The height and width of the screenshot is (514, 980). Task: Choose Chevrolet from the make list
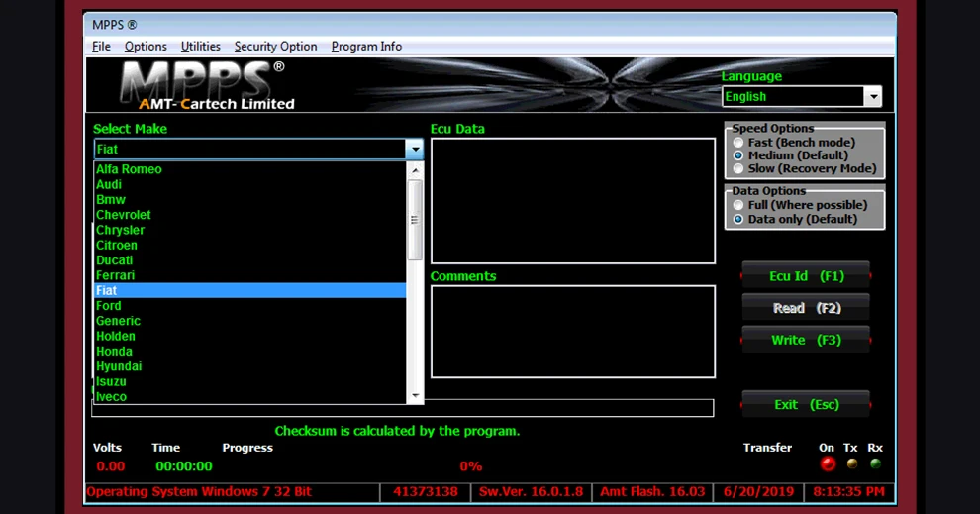tap(250, 215)
